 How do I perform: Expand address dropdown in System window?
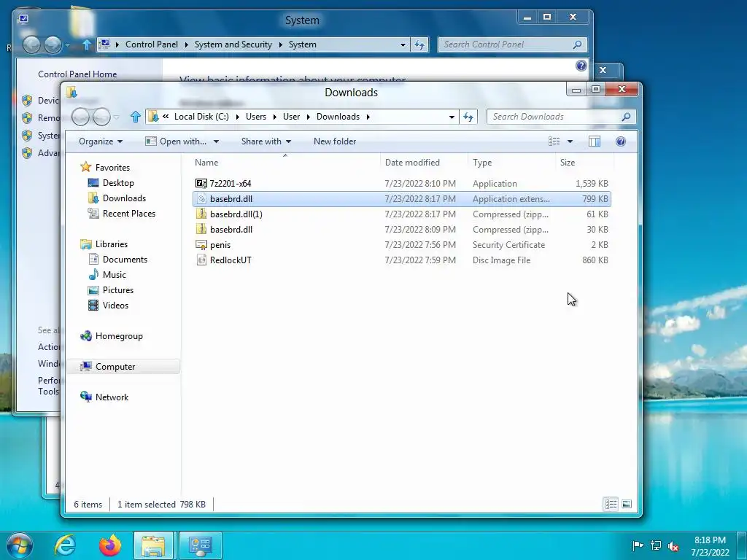pyautogui.click(x=403, y=44)
